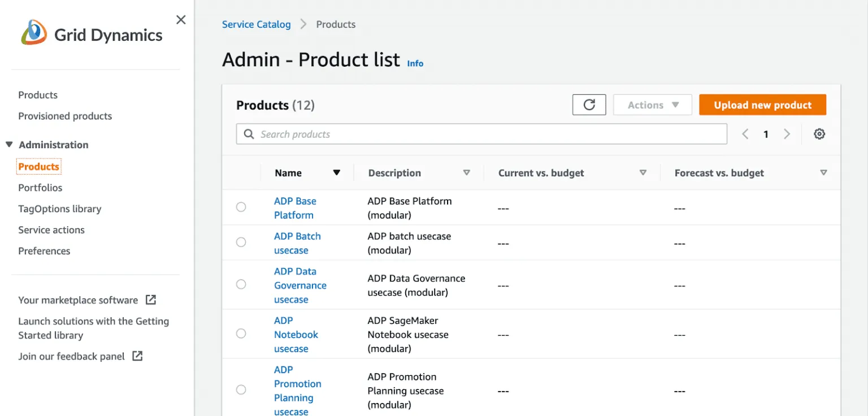This screenshot has height=416, width=868.
Task: Open the ADP Data Governance usecase product
Action: [x=300, y=285]
